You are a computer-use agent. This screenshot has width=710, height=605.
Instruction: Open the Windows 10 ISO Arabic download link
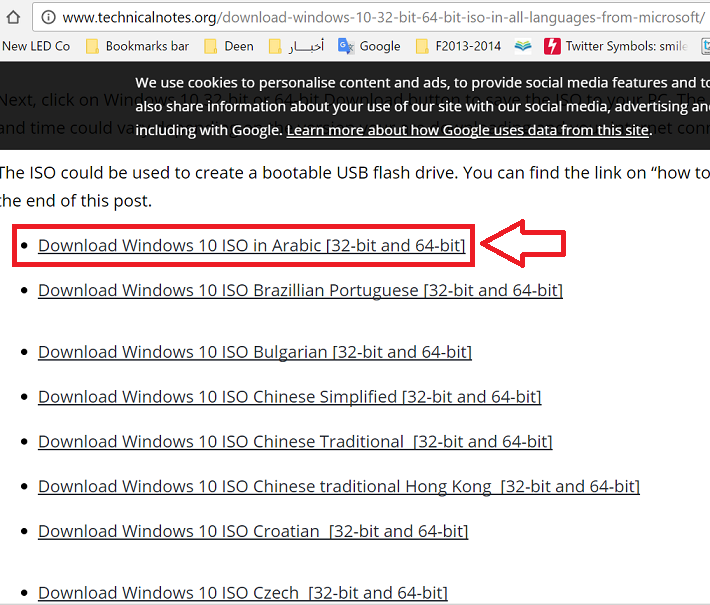pyautogui.click(x=251, y=246)
